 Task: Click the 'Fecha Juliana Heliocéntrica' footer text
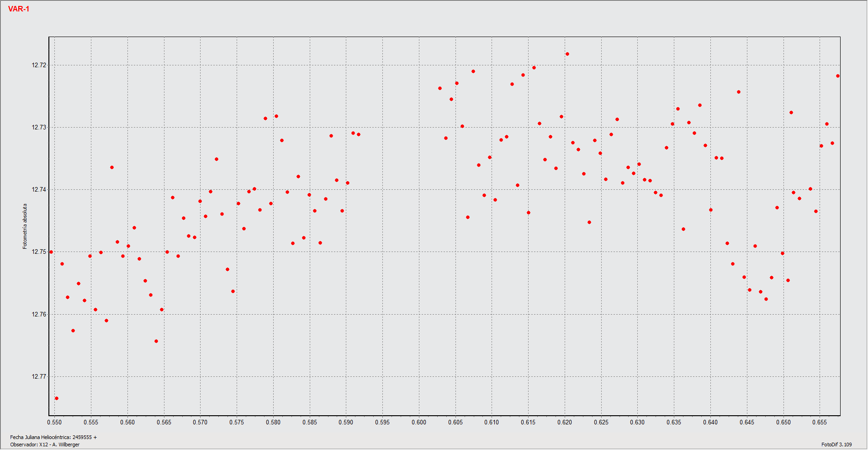[53, 437]
